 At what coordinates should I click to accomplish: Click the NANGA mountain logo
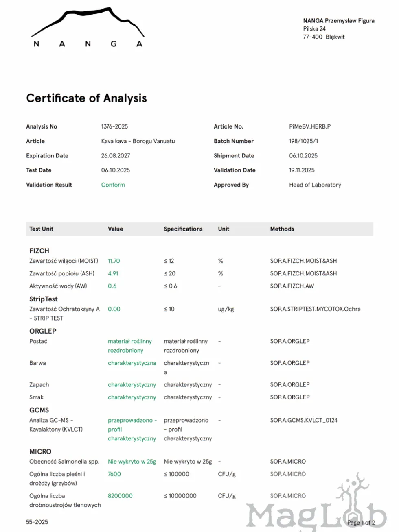coord(88,27)
